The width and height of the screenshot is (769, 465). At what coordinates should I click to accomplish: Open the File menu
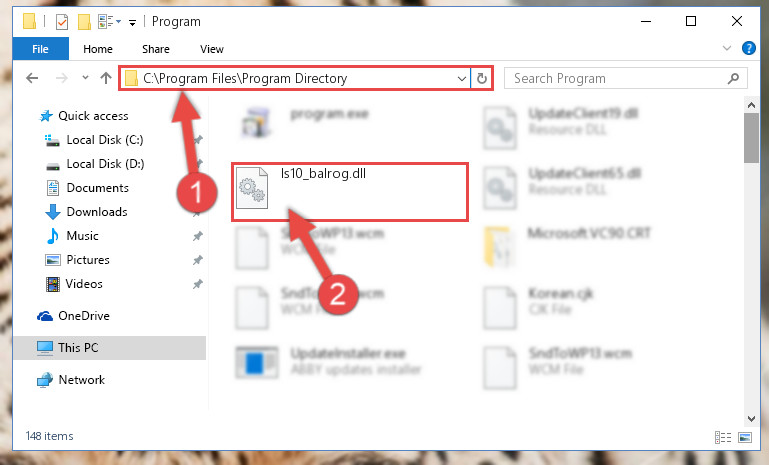(40, 49)
